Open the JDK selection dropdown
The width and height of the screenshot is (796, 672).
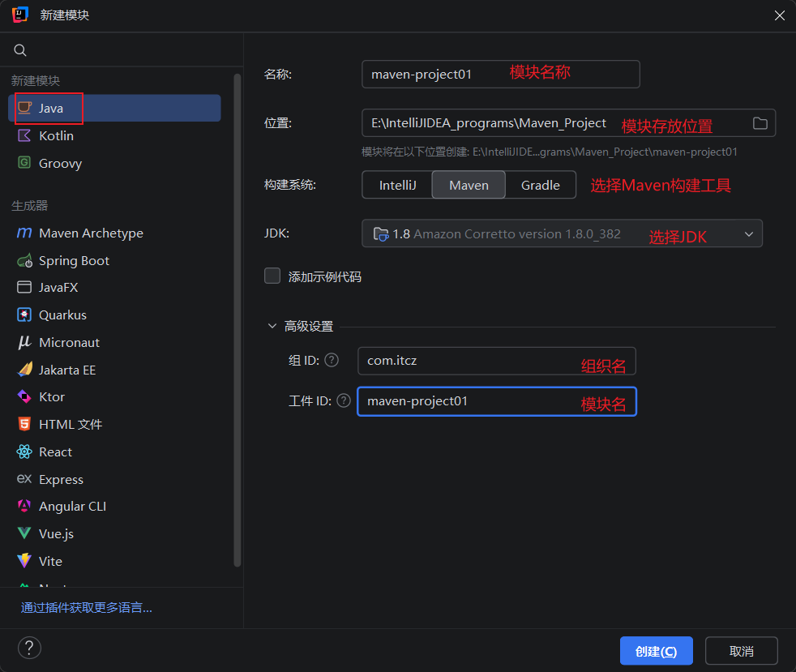pos(562,233)
